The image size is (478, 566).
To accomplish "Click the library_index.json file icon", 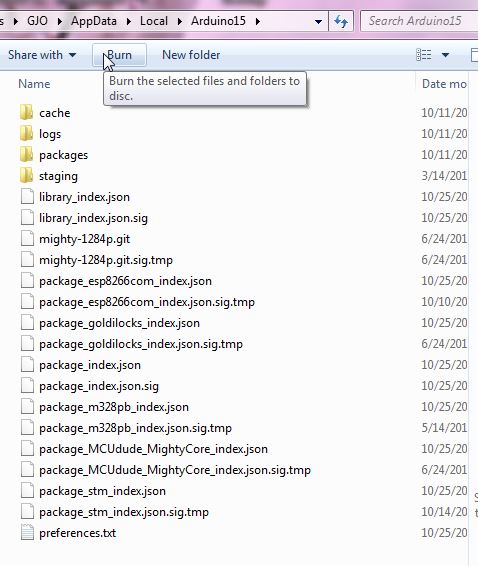I will 27,197.
